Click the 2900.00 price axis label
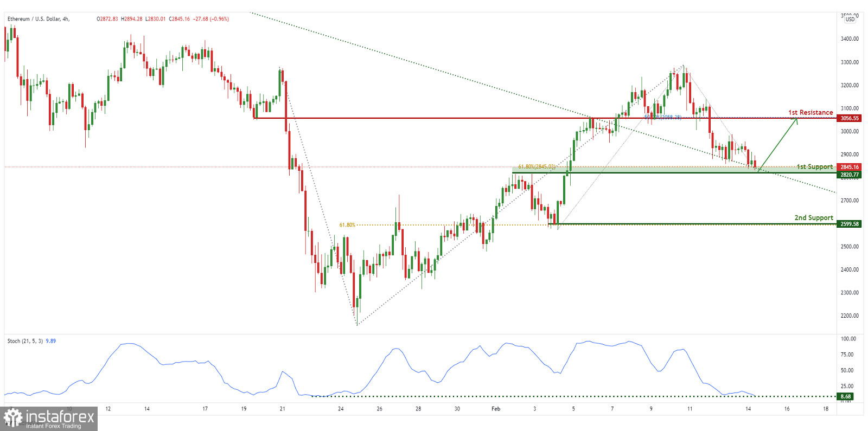Image resolution: width=868 pixels, height=431 pixels. pyautogui.click(x=850, y=155)
